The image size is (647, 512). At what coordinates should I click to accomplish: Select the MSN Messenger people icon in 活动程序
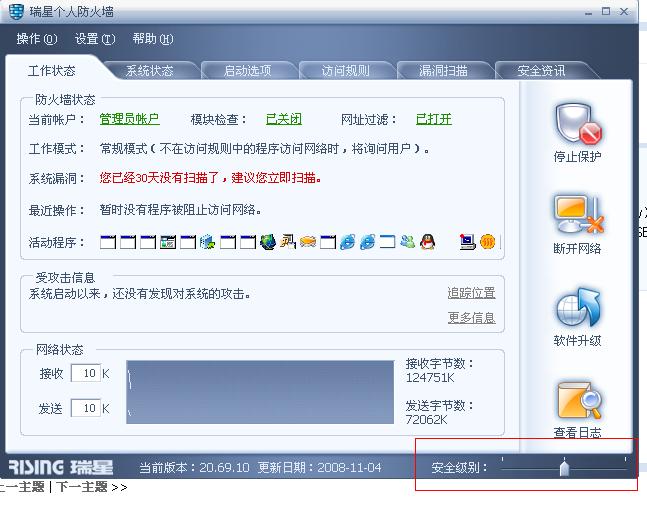click(x=408, y=241)
